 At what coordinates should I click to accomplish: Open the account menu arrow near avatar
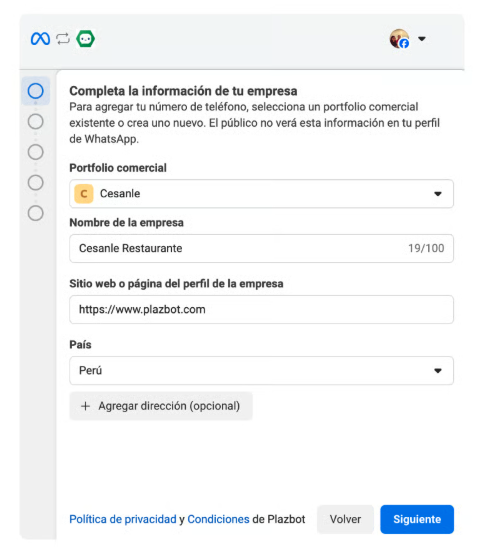422,39
